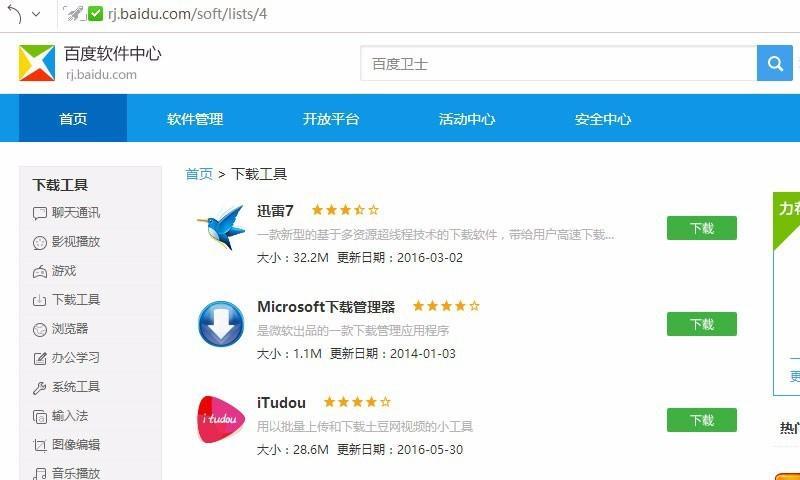Open the 软件管理 navigation tab
Screen dimensions: 800x480
(195, 118)
